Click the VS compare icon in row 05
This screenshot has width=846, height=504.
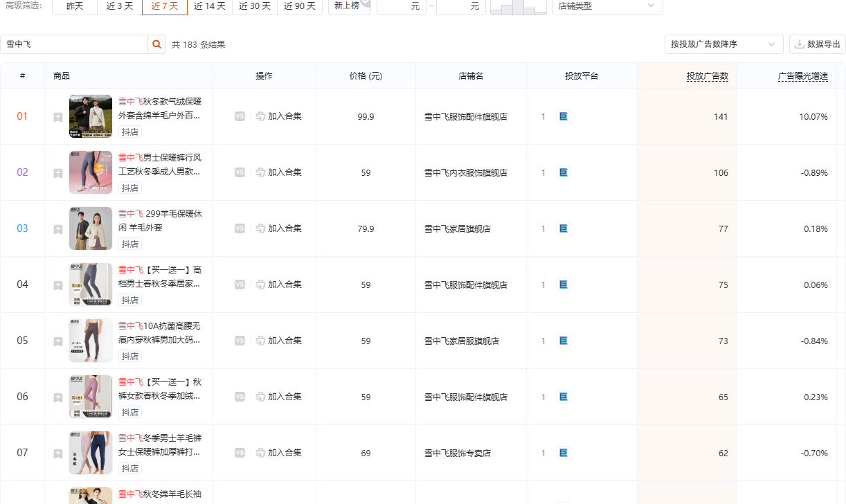click(x=240, y=341)
